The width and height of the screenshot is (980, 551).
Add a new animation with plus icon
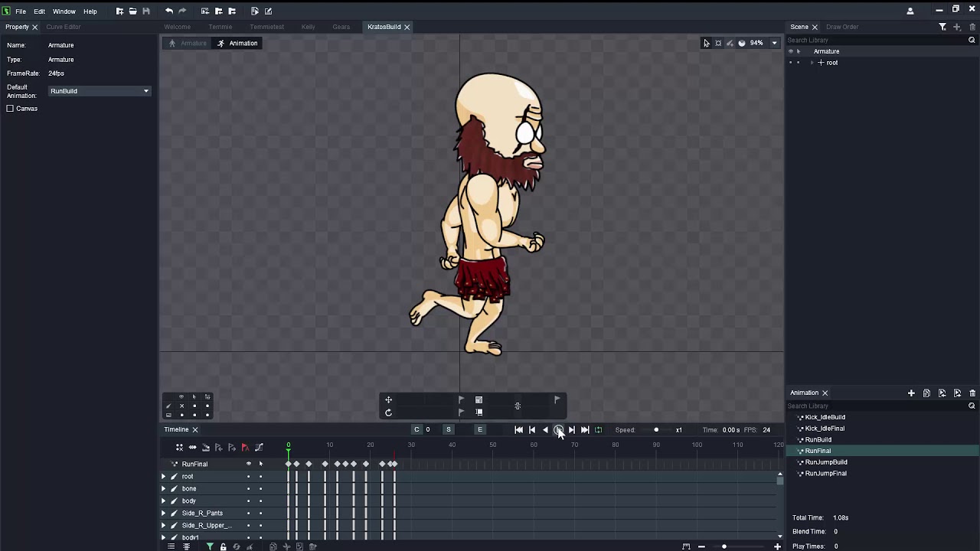pyautogui.click(x=911, y=393)
